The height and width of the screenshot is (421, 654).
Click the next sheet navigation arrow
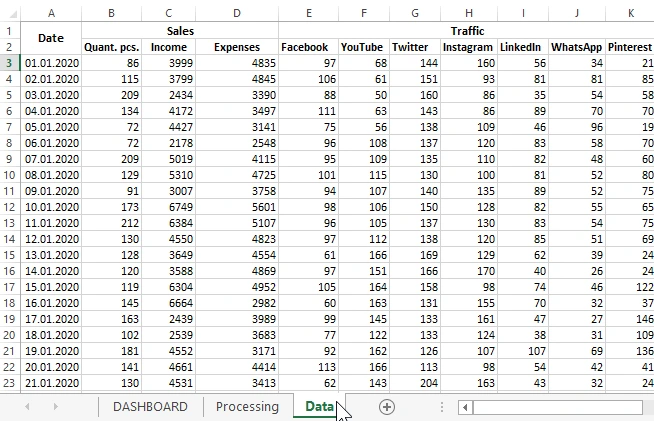pos(55,406)
